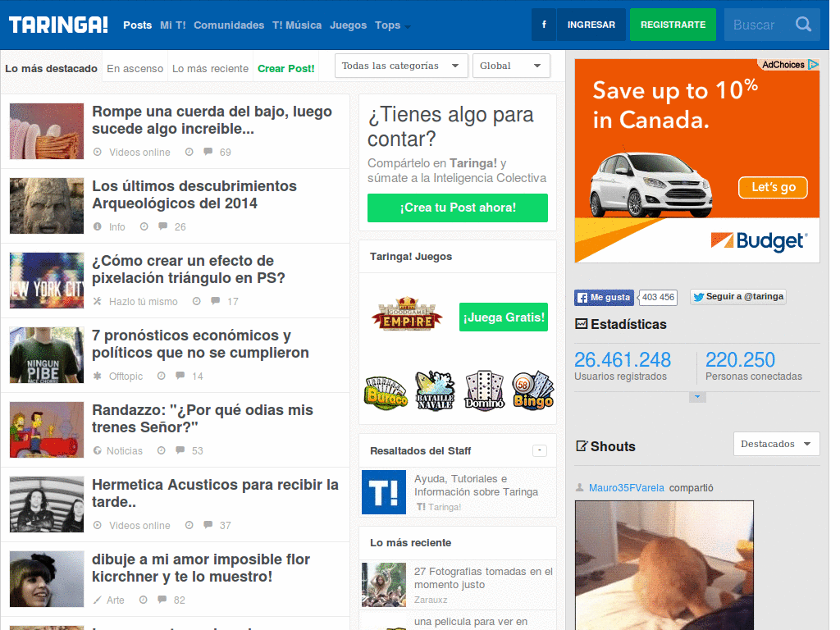Click the REGISTRARTE button
The width and height of the screenshot is (840, 630).
tap(673, 25)
